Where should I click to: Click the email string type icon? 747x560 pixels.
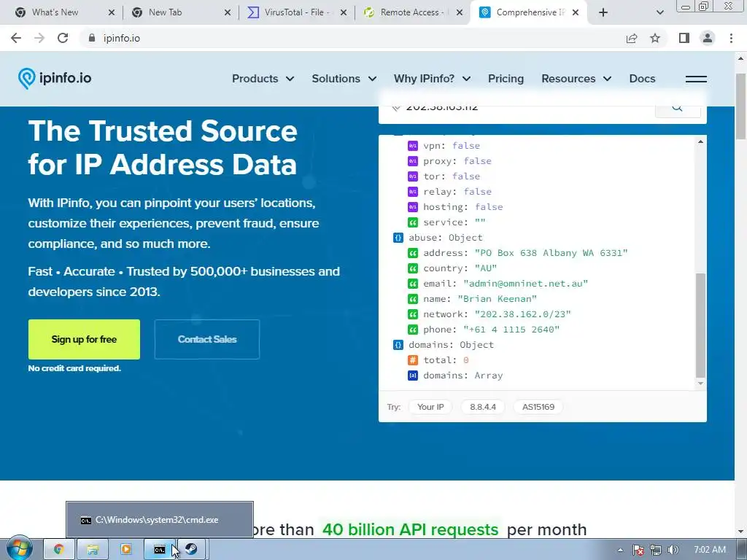point(413,284)
